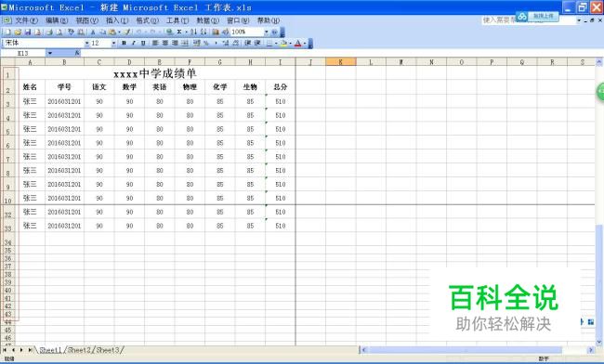Toggle center alignment
The width and height of the screenshot is (604, 364).
click(164, 43)
